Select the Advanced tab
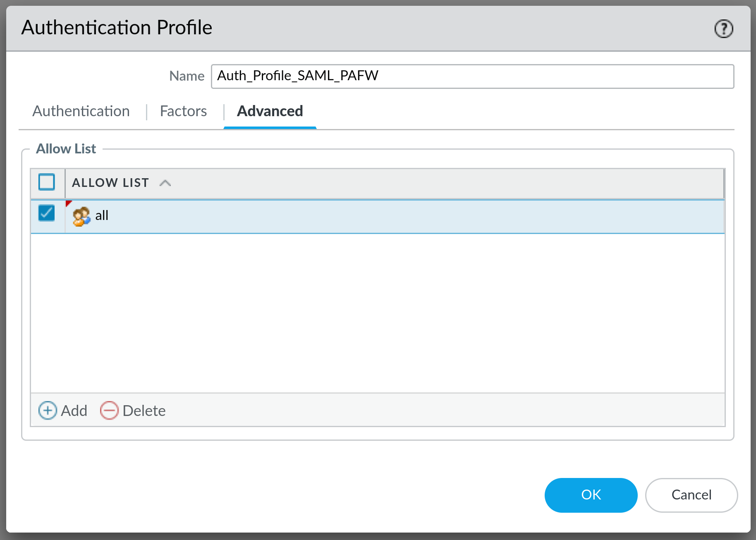 [269, 111]
